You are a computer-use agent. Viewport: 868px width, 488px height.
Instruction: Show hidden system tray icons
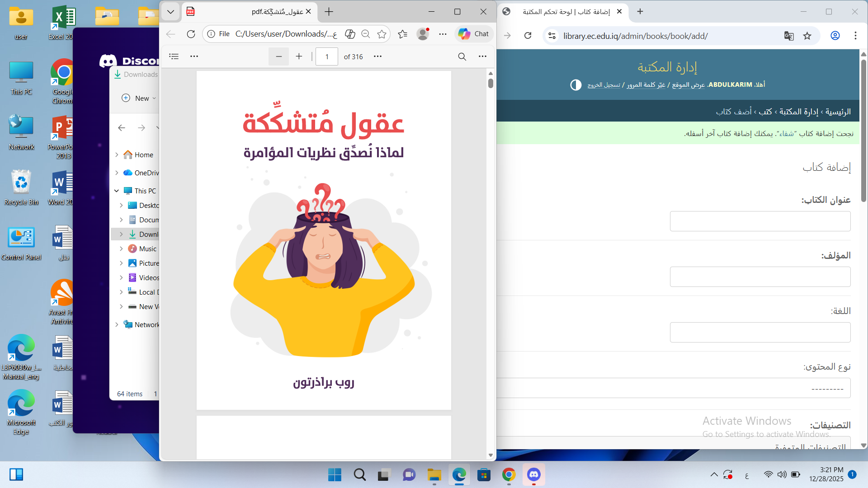point(714,475)
